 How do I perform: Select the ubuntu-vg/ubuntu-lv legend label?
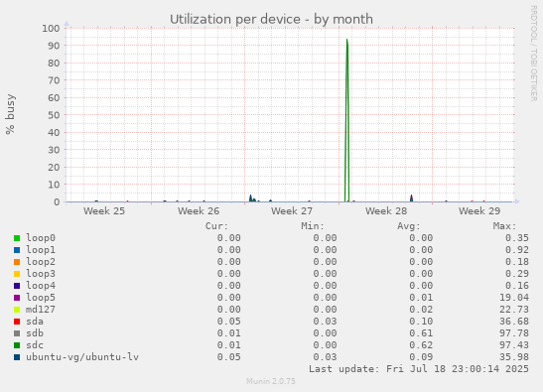point(82,357)
